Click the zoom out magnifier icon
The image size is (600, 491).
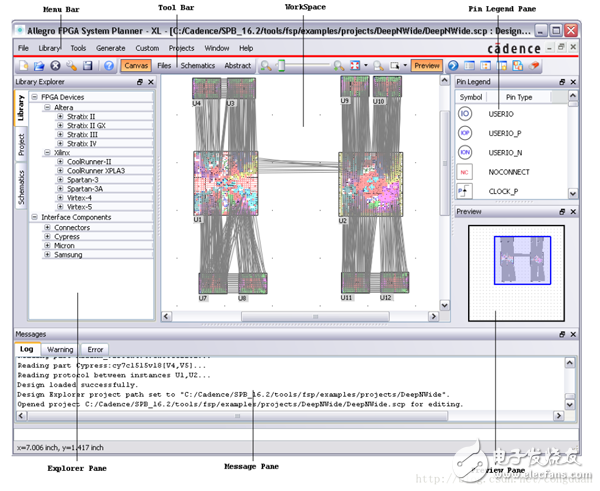click(x=266, y=66)
